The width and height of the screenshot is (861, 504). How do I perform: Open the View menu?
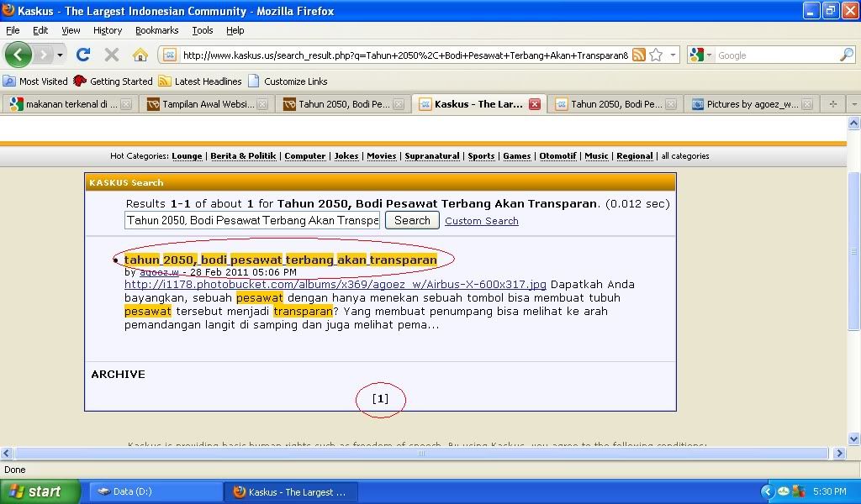click(x=71, y=30)
